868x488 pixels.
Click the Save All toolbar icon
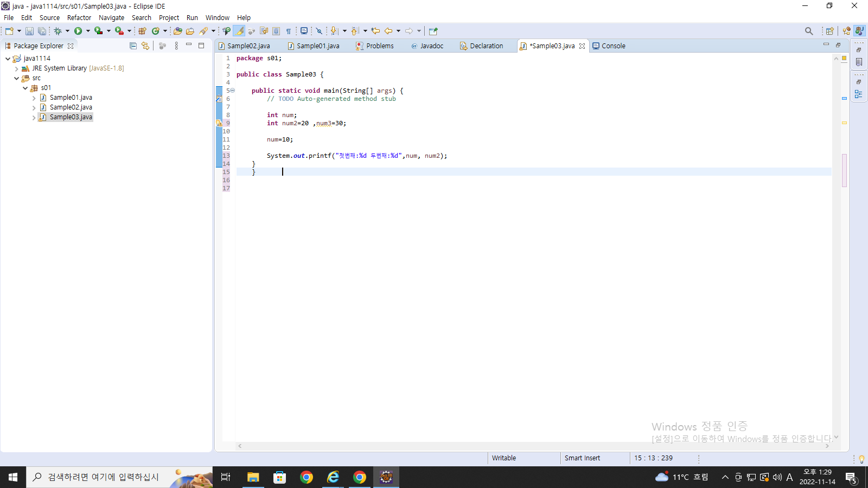(x=42, y=31)
